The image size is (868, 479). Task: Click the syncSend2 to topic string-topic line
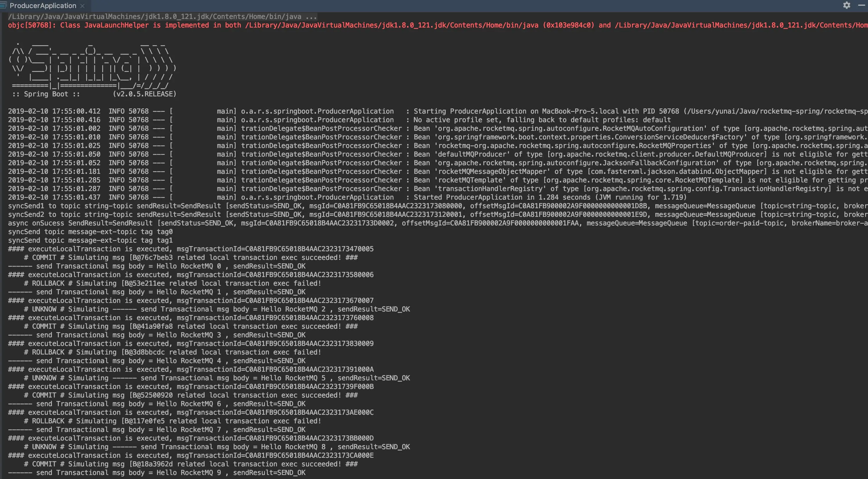coord(115,215)
